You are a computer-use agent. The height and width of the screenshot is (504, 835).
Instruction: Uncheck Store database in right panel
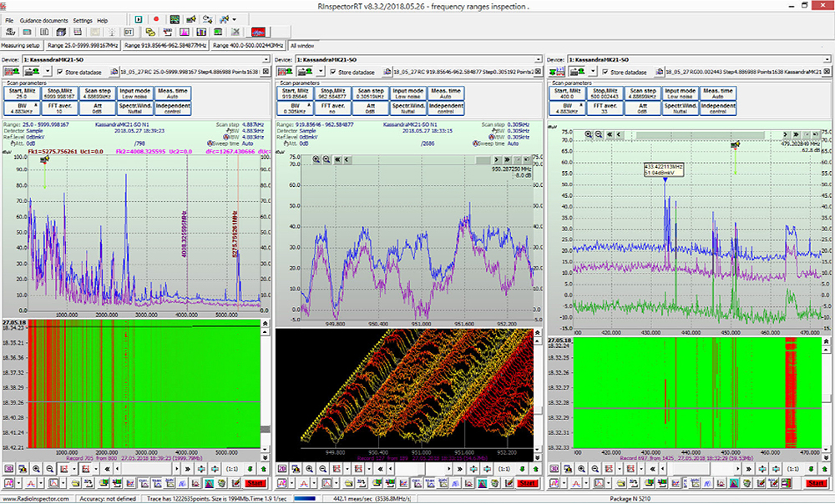click(604, 72)
